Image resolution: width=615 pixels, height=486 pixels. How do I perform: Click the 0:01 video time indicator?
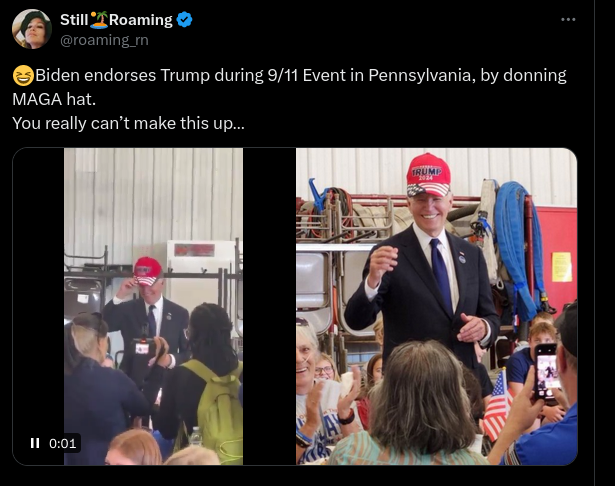coord(62,443)
